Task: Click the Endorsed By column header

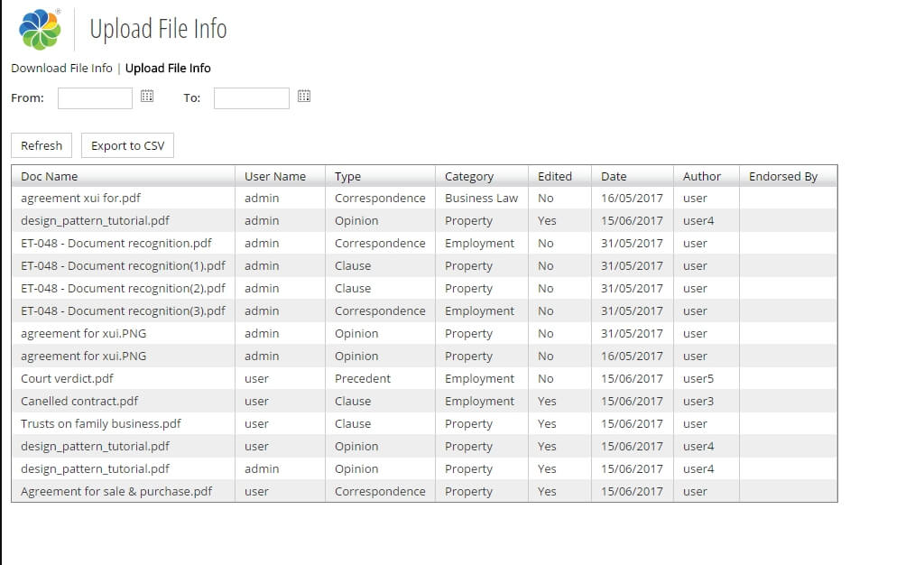Action: tap(789, 176)
